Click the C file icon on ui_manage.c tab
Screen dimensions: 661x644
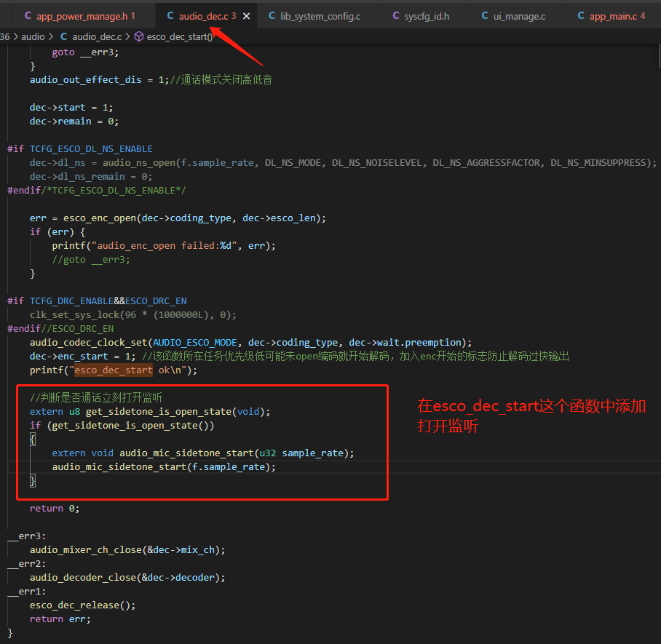485,15
